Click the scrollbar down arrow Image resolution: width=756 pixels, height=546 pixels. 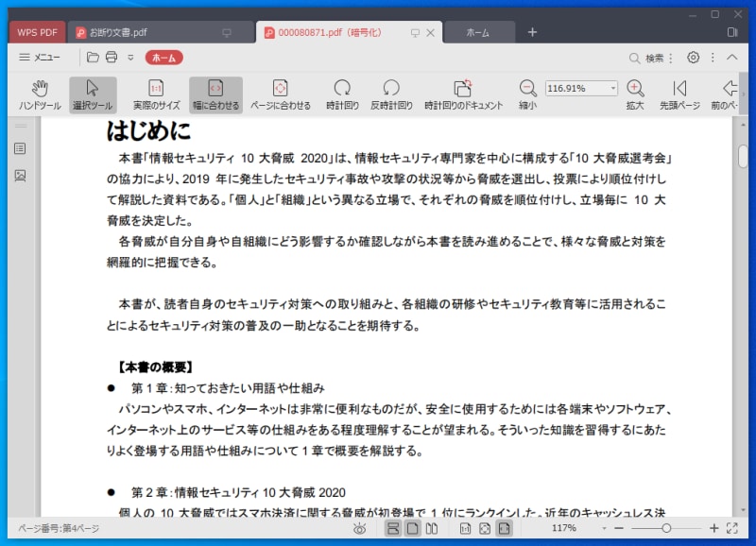tap(743, 510)
